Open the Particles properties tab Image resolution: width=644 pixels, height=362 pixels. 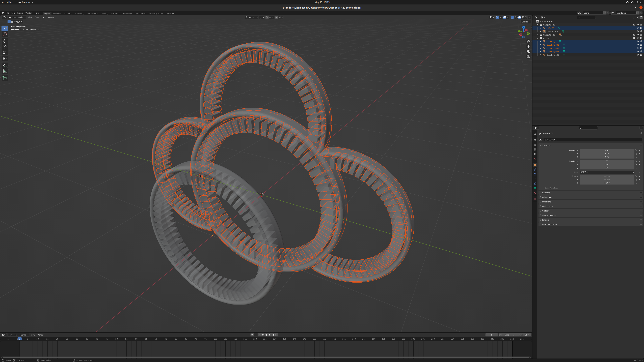[535, 174]
